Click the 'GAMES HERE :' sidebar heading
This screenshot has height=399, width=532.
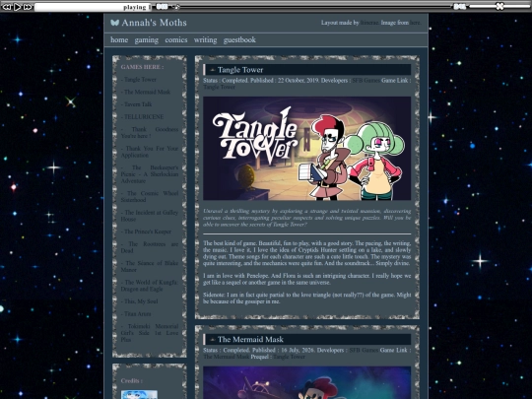tap(142, 67)
